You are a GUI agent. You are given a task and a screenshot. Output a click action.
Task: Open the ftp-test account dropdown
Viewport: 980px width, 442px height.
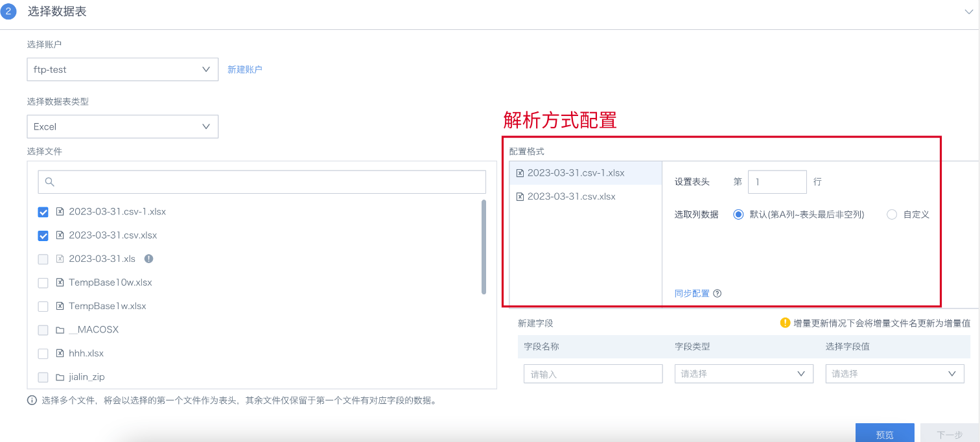tap(122, 69)
